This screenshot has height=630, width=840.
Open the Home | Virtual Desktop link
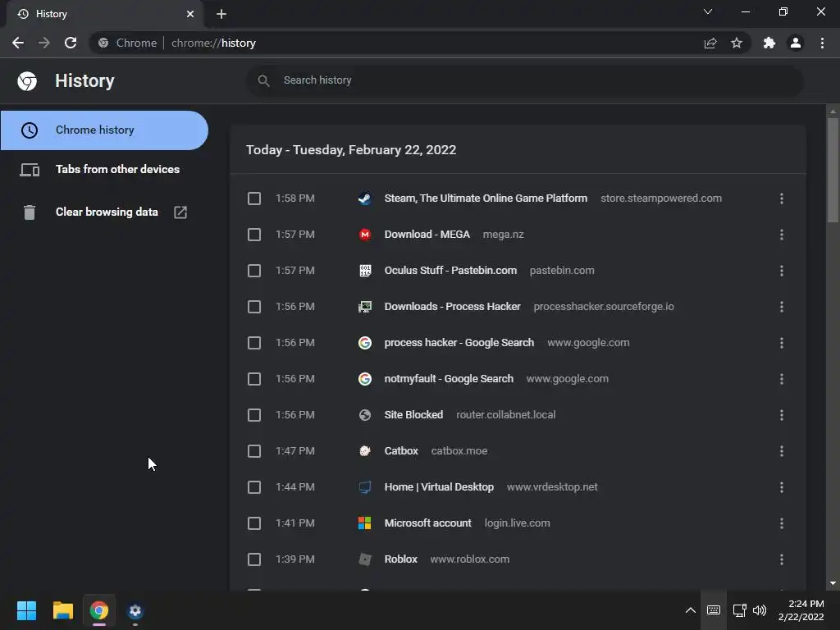pos(439,487)
